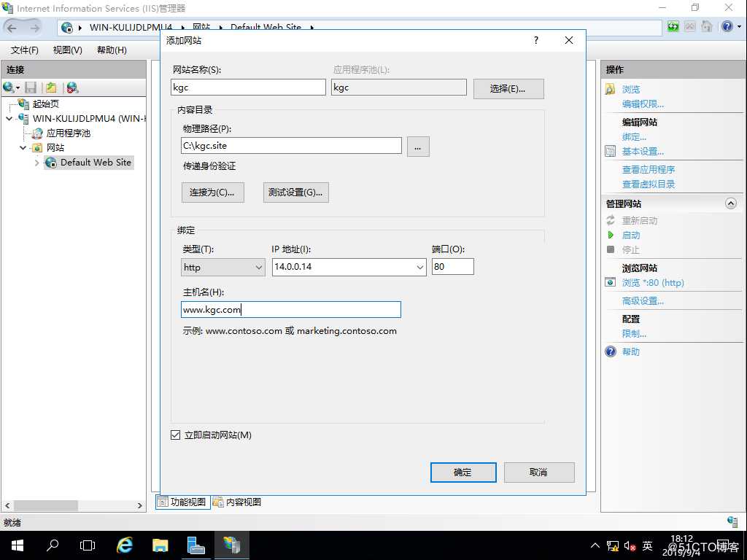This screenshot has width=747, height=560.
Task: Select the 起始页 start page node
Action: pyautogui.click(x=46, y=104)
